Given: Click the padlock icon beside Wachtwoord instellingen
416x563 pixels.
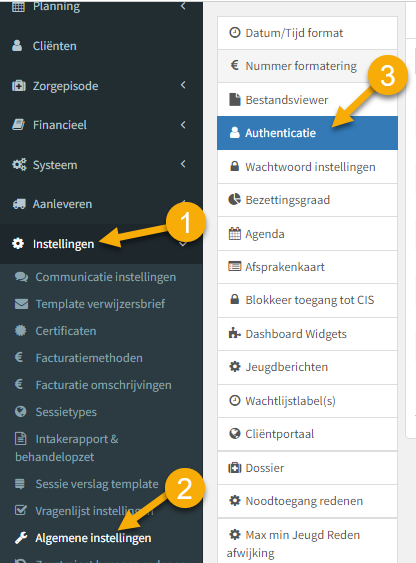Looking at the screenshot, I should (234, 166).
